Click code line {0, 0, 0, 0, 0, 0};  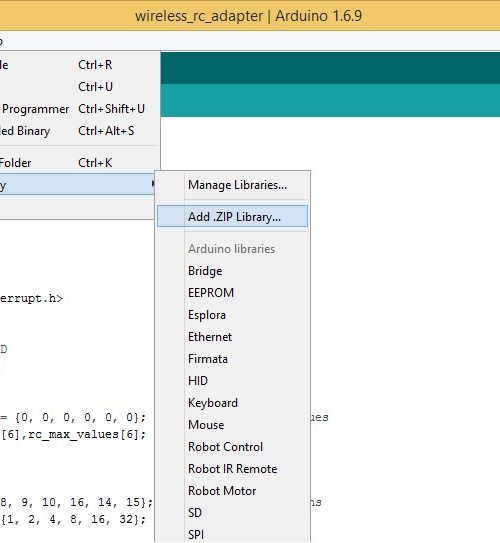tap(73, 417)
